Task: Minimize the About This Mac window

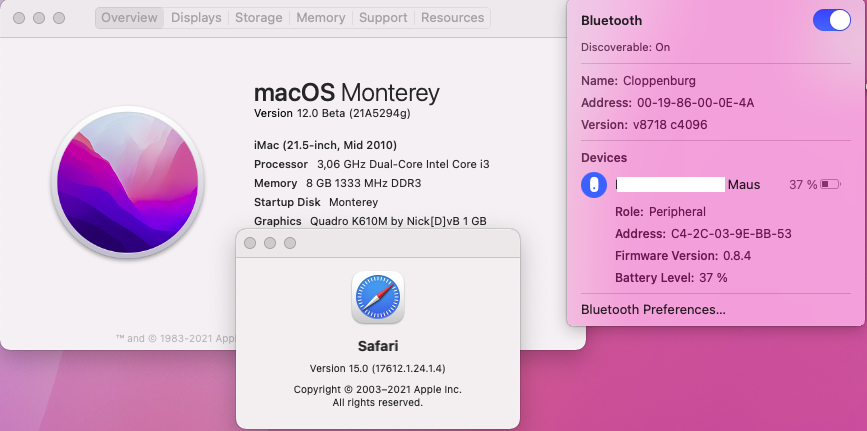Action: [39, 18]
